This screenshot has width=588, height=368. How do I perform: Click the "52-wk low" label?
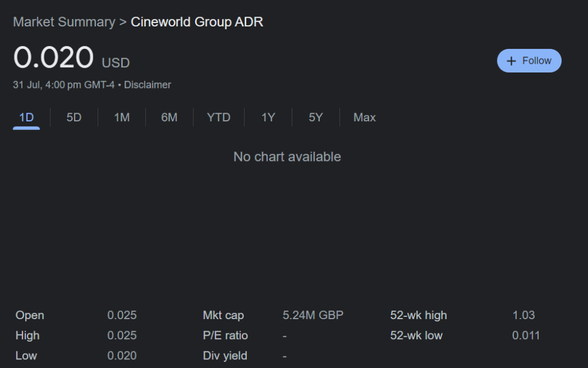click(x=416, y=335)
